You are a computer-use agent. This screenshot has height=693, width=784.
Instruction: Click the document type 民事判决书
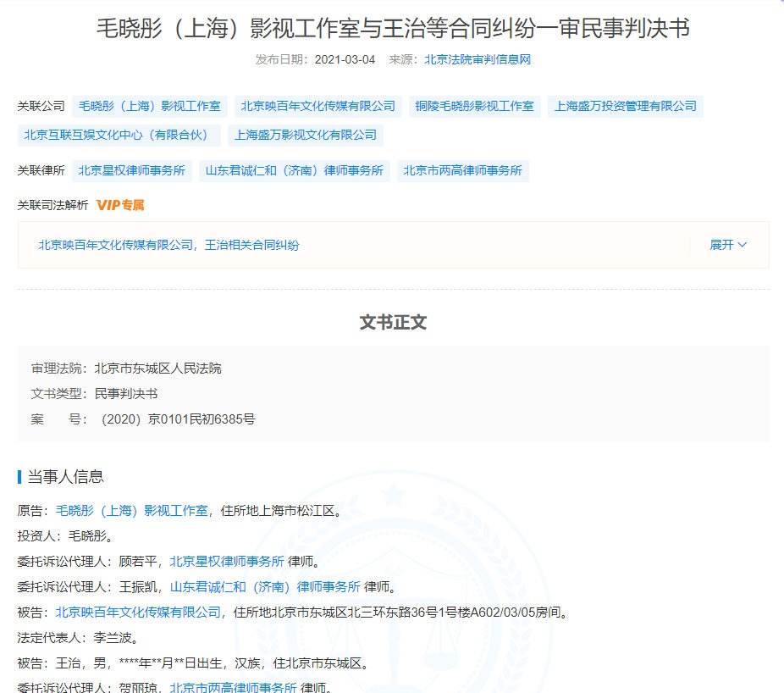point(126,394)
